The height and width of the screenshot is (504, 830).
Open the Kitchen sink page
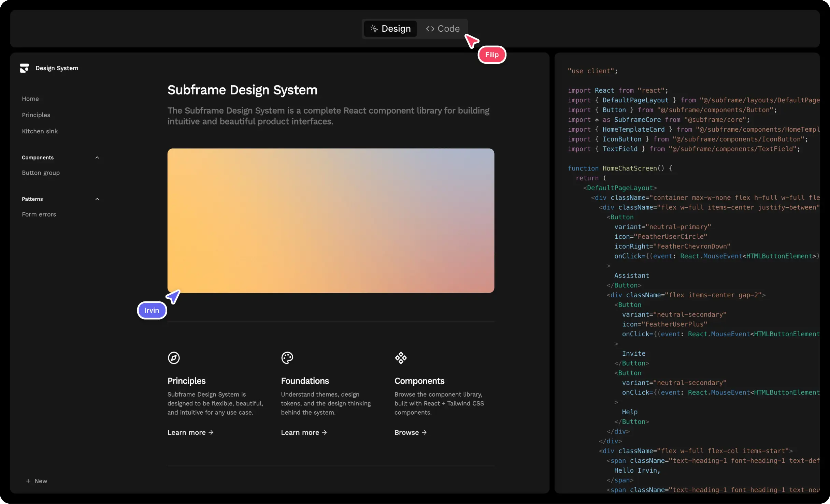pos(40,131)
